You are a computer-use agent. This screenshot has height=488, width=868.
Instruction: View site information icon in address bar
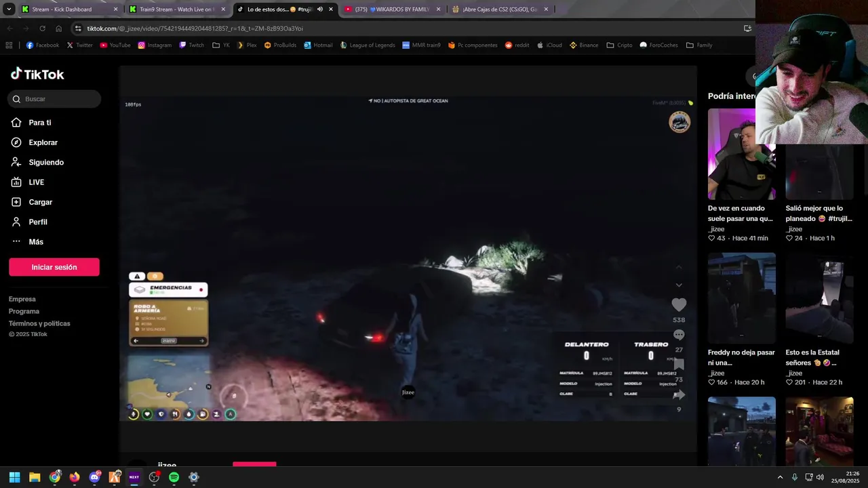pyautogui.click(x=78, y=28)
